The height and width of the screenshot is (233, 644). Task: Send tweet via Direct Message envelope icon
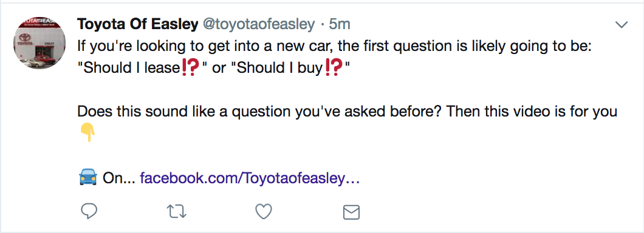tap(351, 212)
